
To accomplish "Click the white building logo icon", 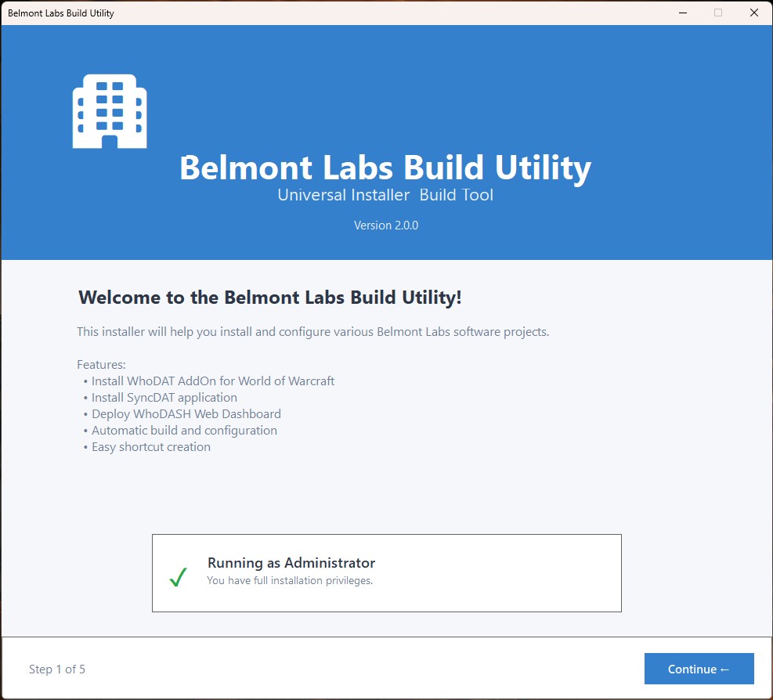I will [110, 111].
